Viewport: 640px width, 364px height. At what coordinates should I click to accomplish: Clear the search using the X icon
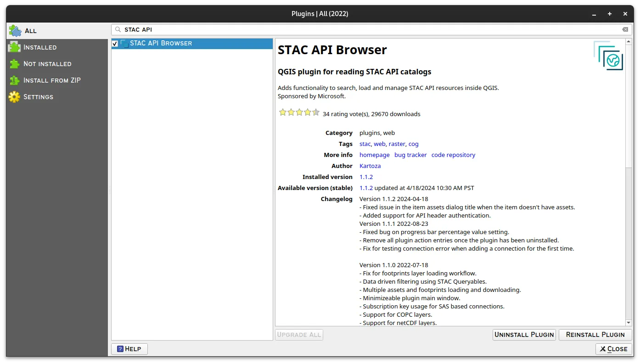point(625,29)
